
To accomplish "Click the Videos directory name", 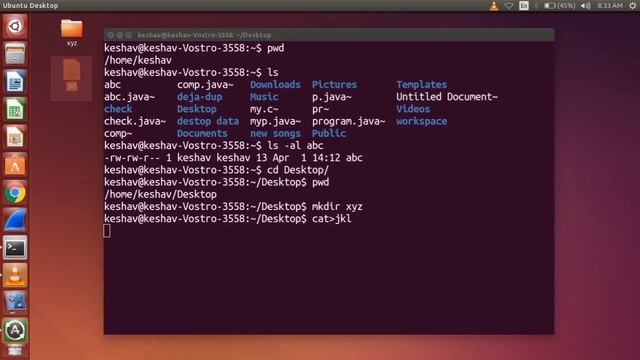I will [x=413, y=109].
